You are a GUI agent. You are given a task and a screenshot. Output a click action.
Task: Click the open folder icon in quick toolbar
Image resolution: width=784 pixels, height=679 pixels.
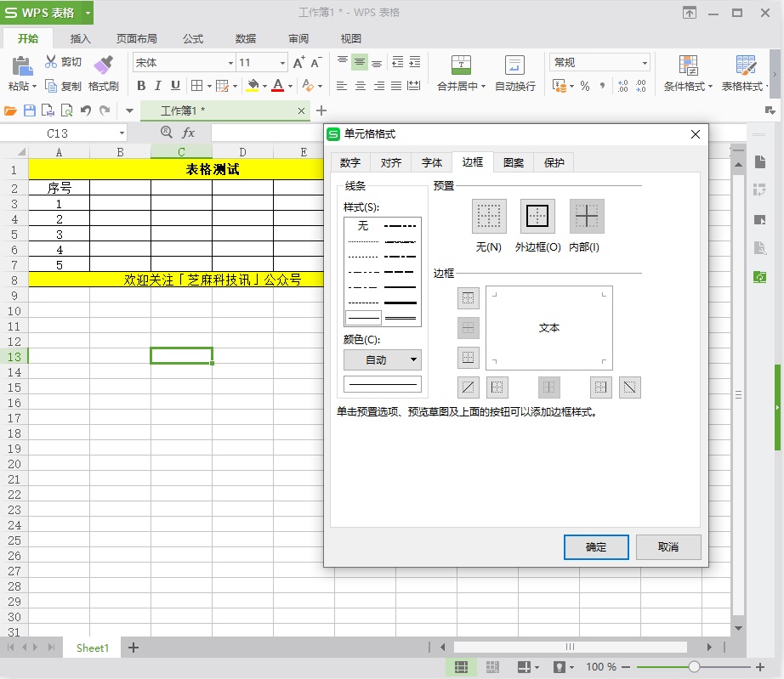pos(10,110)
